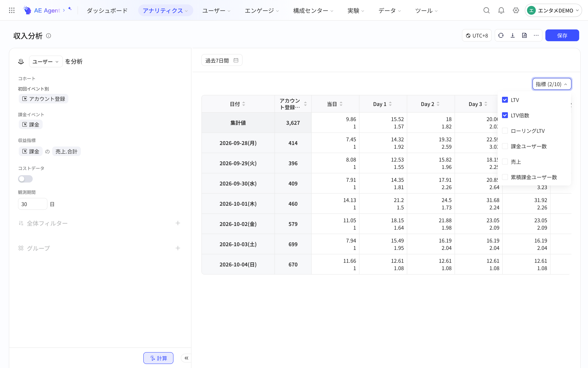Sort the 当日 column
This screenshot has height=368, width=588.
341,104
